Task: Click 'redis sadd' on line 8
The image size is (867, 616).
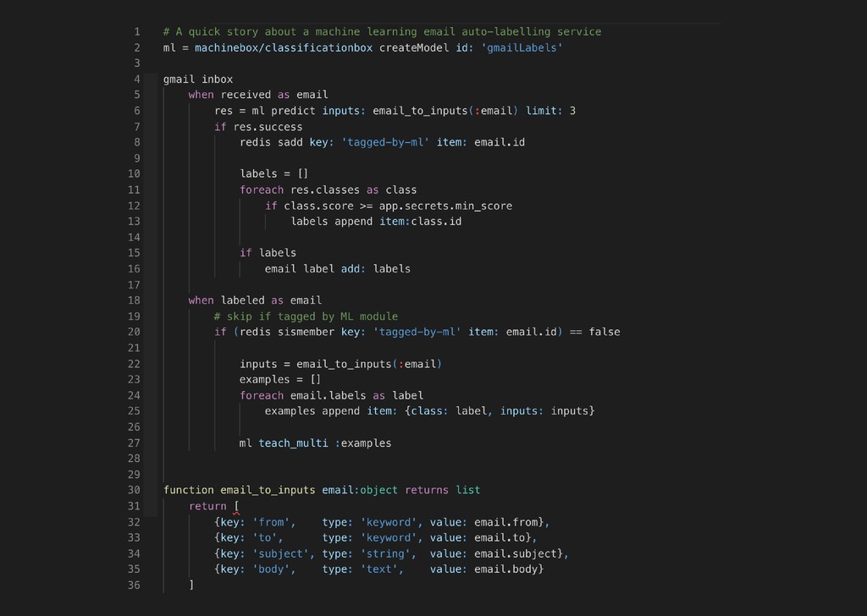Action: point(271,142)
